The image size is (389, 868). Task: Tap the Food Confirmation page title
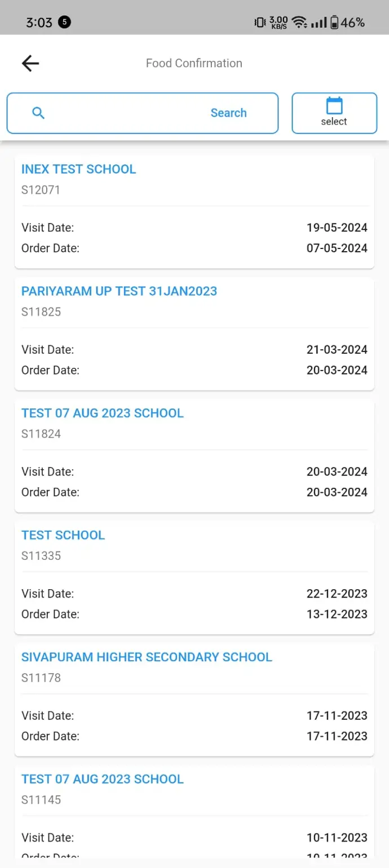tap(194, 63)
